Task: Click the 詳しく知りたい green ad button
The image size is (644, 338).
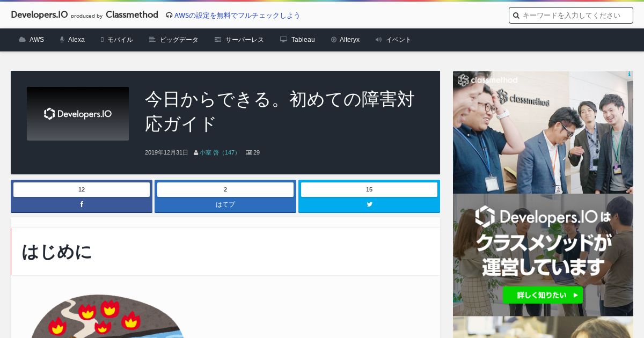Action: pyautogui.click(x=543, y=295)
